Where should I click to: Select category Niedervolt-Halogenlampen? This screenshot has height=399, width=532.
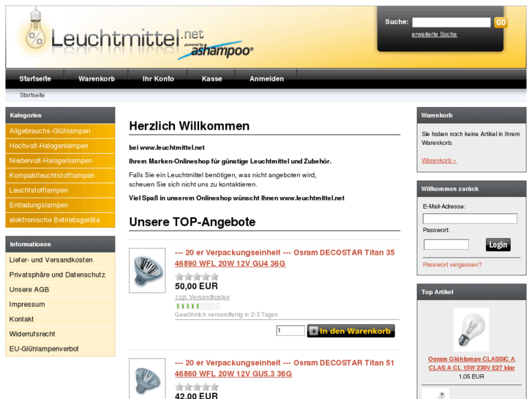coord(60,160)
